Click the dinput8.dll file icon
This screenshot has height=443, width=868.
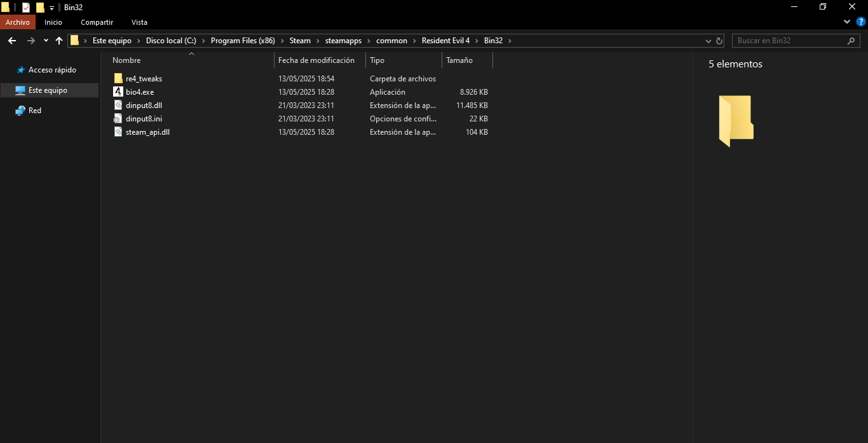(118, 105)
